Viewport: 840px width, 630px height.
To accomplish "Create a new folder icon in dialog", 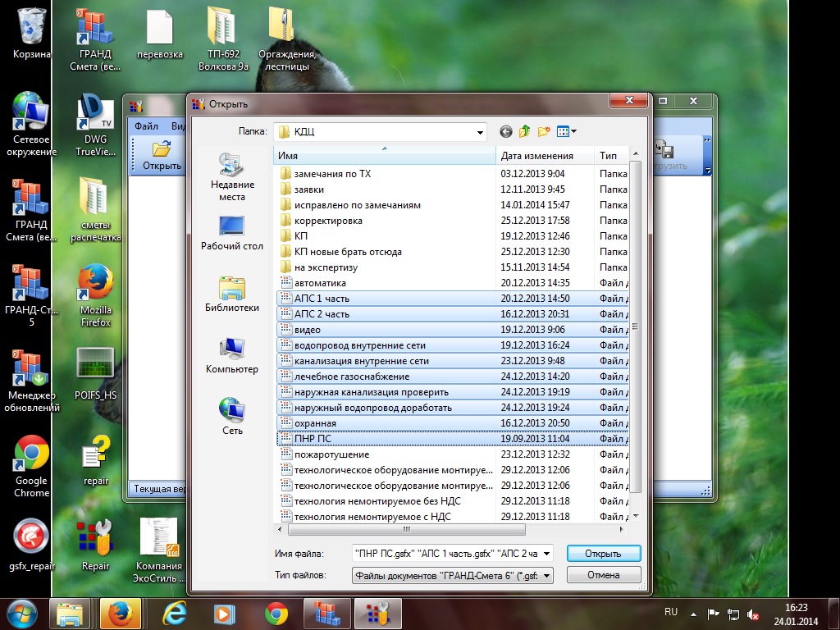I will pos(544,131).
